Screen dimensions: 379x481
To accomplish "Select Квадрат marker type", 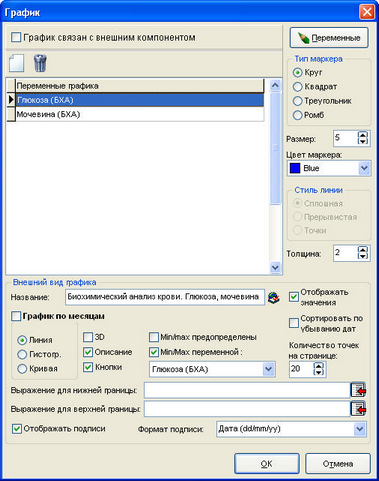I will 297,87.
